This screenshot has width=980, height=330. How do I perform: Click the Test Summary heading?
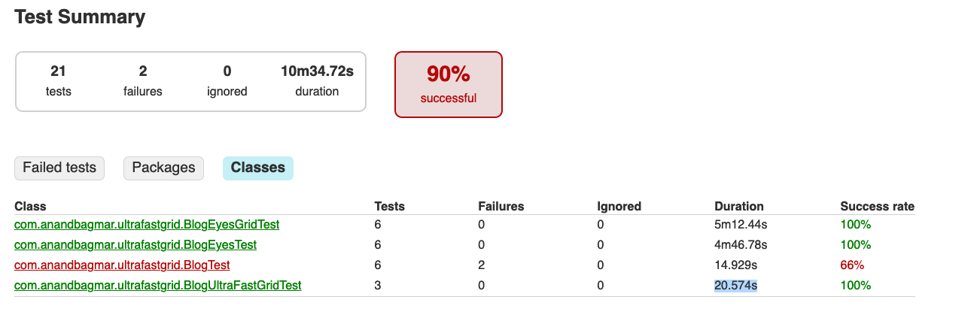point(80,17)
